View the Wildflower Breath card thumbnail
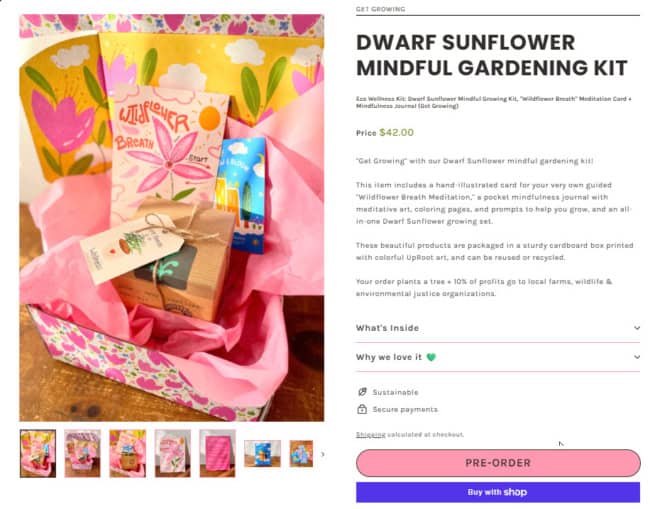 tap(173, 453)
